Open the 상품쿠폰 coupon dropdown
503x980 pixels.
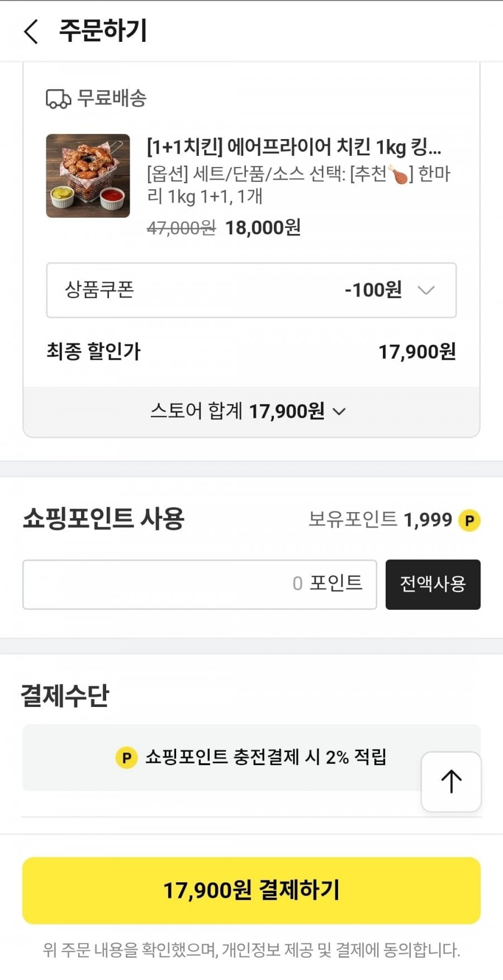pos(251,290)
